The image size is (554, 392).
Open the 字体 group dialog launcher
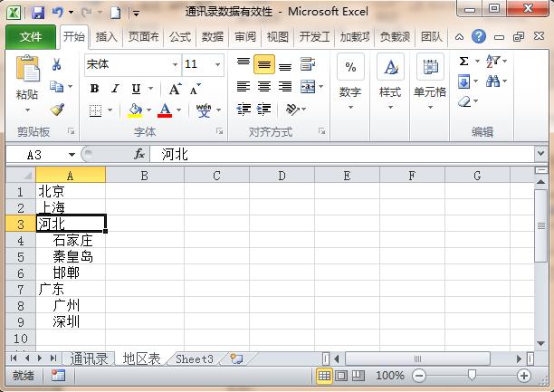click(219, 131)
